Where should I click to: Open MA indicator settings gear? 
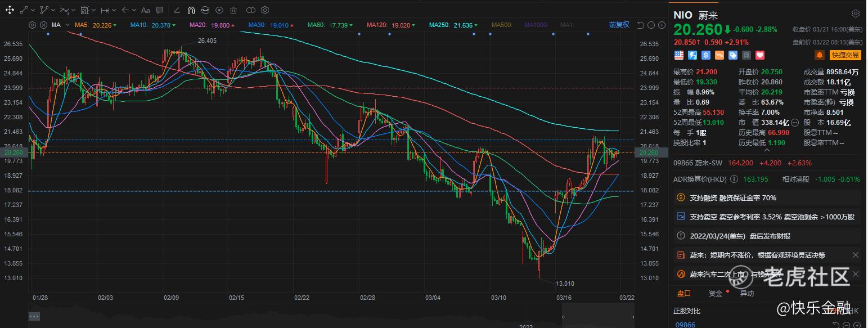coord(32,25)
